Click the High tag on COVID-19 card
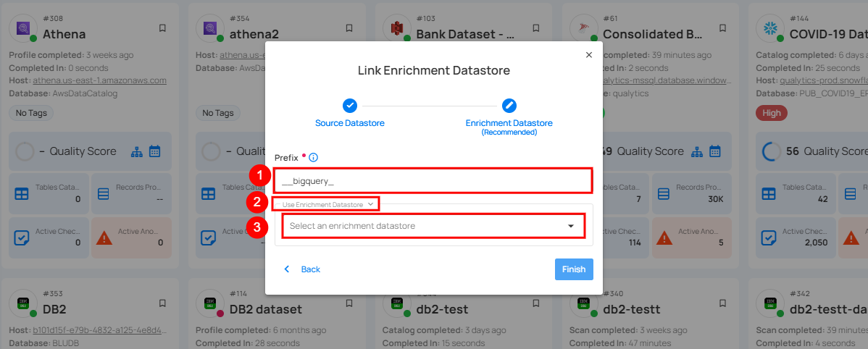The image size is (868, 349). tap(772, 113)
